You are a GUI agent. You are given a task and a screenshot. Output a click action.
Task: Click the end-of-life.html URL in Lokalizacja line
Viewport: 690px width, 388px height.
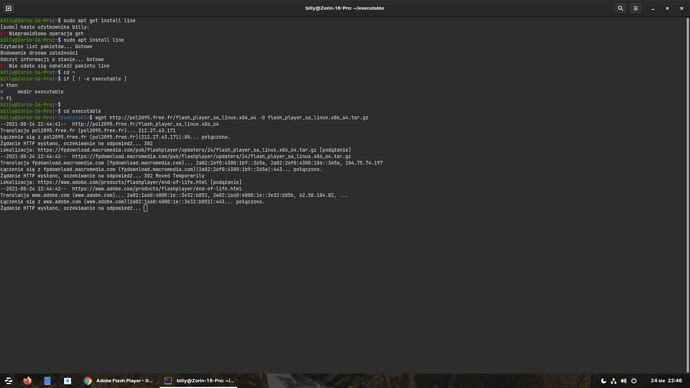tap(122, 182)
